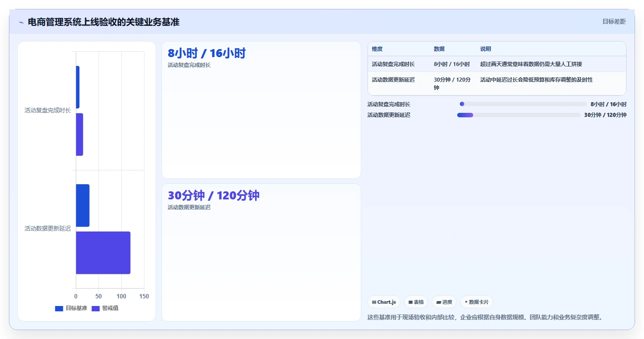Click the progress value text 30分钟 / 120分钟
The image size is (644, 339).
point(605,115)
